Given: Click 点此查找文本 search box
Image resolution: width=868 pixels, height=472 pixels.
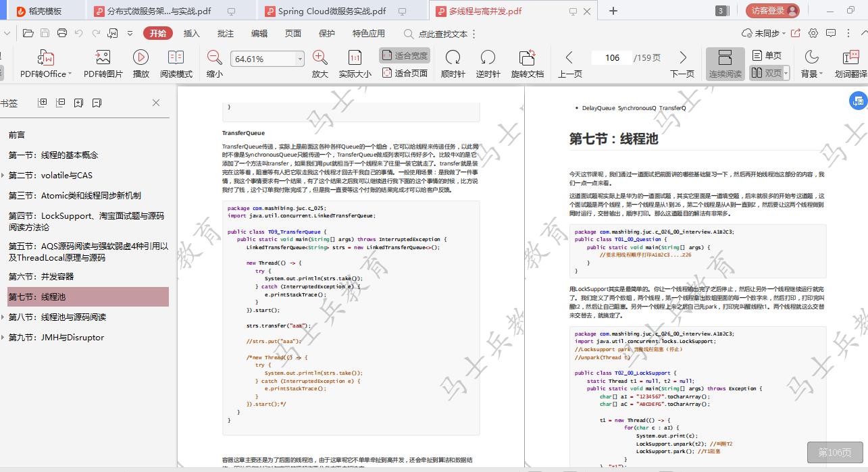Looking at the screenshot, I should (x=436, y=33).
